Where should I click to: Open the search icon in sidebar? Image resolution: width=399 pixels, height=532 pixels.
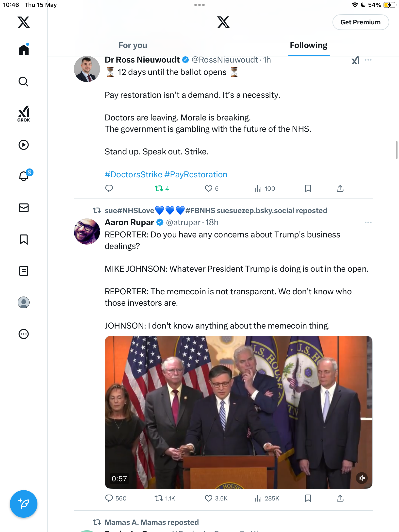click(24, 82)
